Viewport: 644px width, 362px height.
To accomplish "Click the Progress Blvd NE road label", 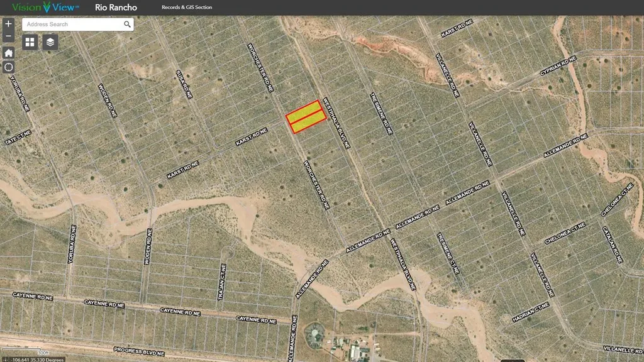I will (138, 350).
